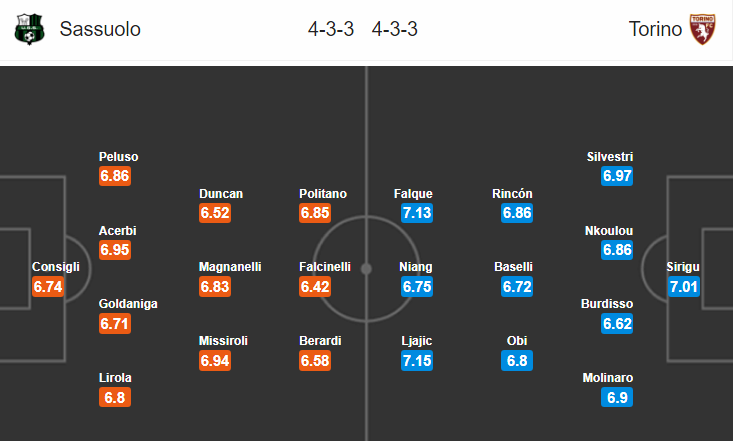Click Lirola's 6.8 rating badge

(x=115, y=398)
